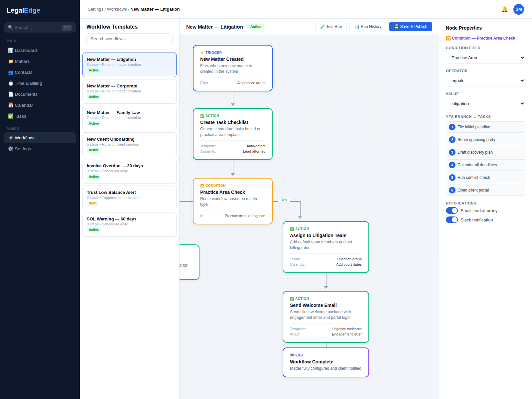Open the Operator equals dropdown
The width and height of the screenshot is (532, 399).
[x=485, y=81]
